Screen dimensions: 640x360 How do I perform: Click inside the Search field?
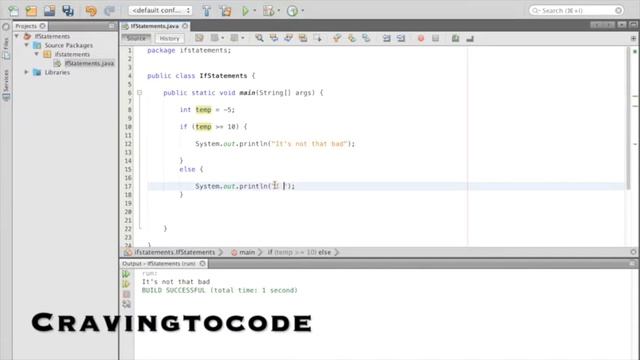pyautogui.click(x=576, y=10)
